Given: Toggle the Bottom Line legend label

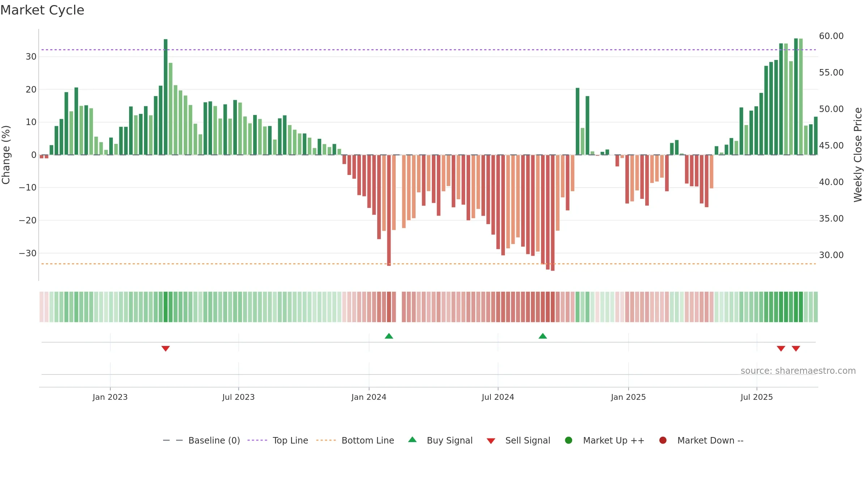Looking at the screenshot, I should point(368,441).
